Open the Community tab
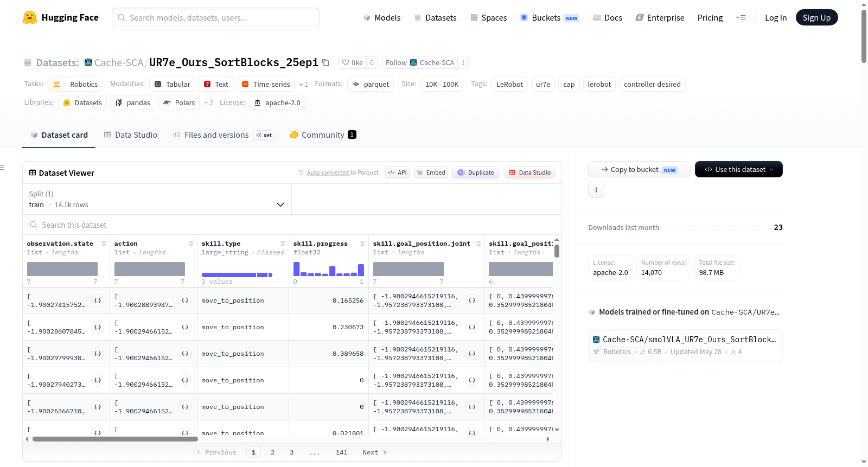Viewport: 868px width, 467px height. point(323,135)
